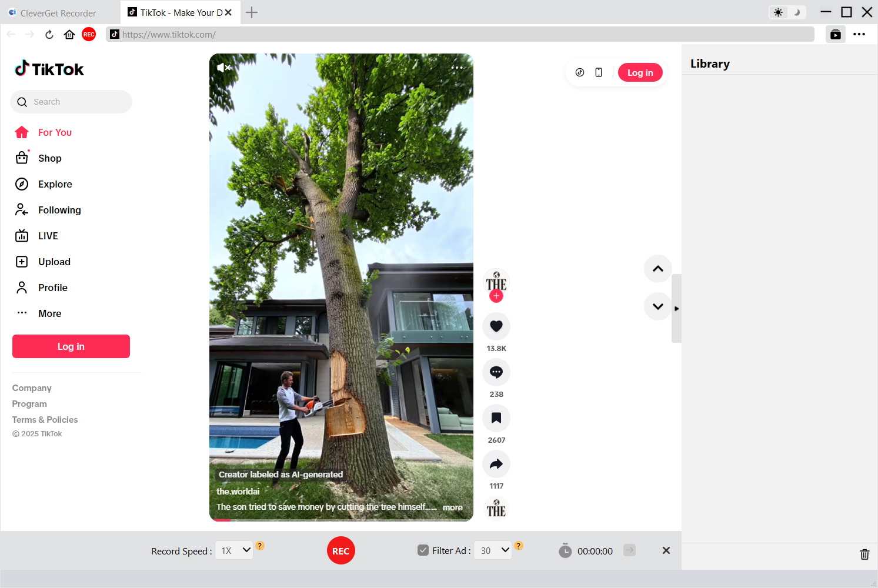Click the sidebar Log in button

click(71, 346)
